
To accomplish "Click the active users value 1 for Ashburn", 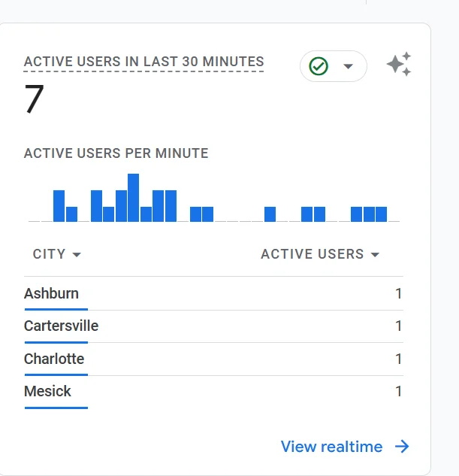I will point(399,293).
